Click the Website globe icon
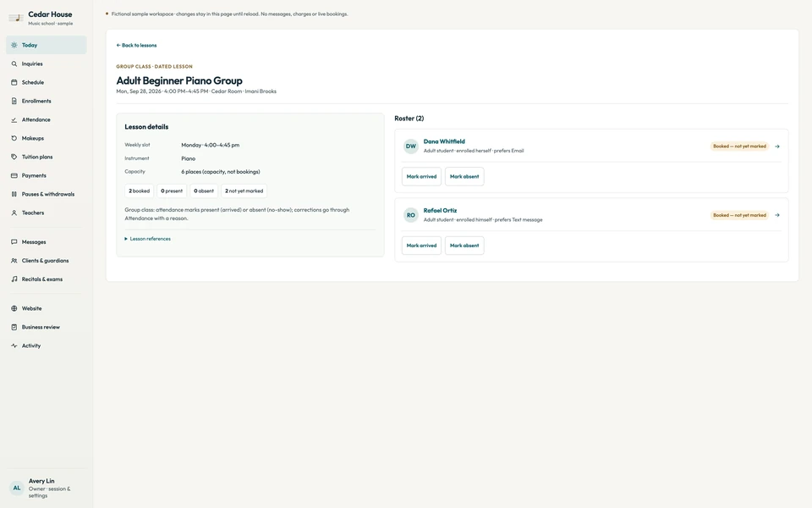The width and height of the screenshot is (812, 508). tap(14, 308)
